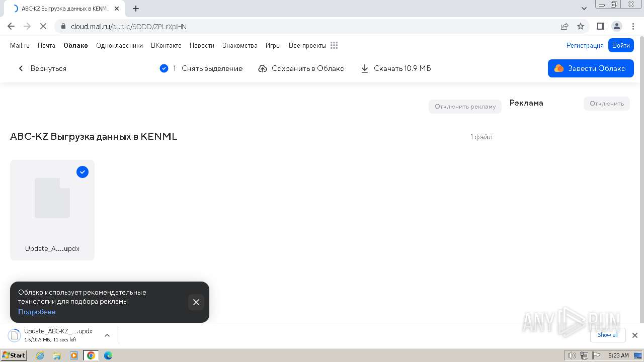Open Одноклассники link
644x362 pixels.
(x=119, y=45)
